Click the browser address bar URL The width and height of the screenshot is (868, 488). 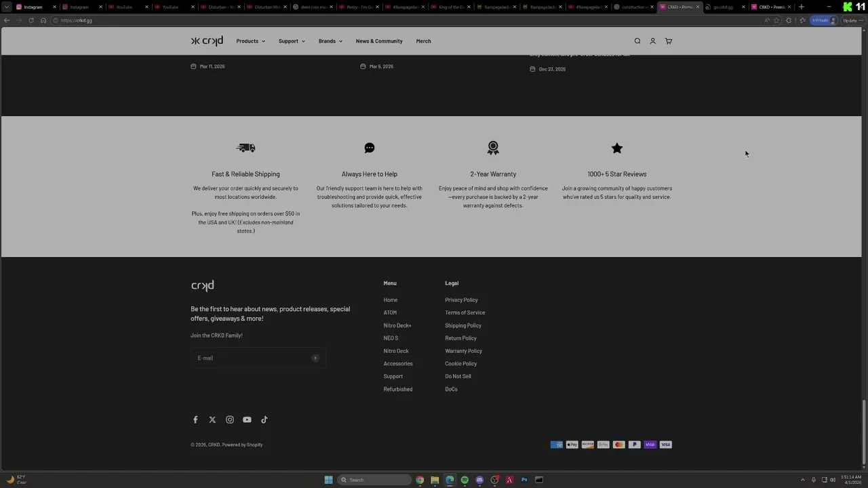[x=76, y=20]
